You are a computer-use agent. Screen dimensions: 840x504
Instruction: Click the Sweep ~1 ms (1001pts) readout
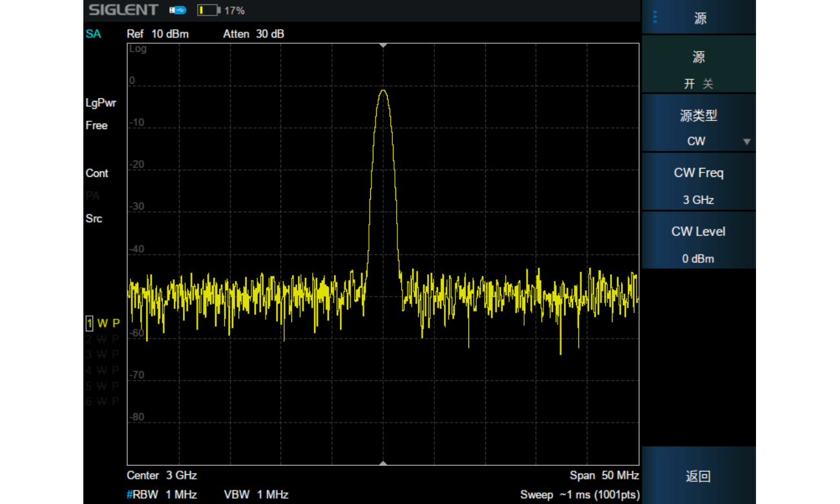580,494
